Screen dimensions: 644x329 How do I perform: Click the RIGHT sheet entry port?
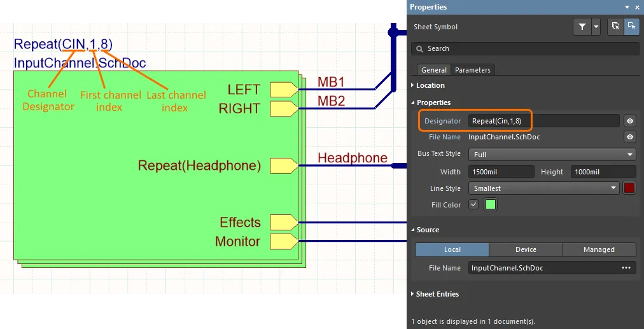point(284,109)
